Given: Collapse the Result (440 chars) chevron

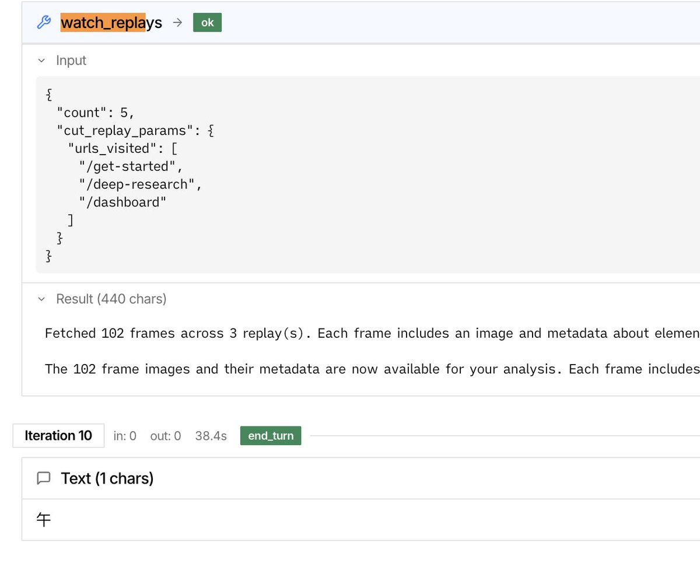Looking at the screenshot, I should point(41,299).
